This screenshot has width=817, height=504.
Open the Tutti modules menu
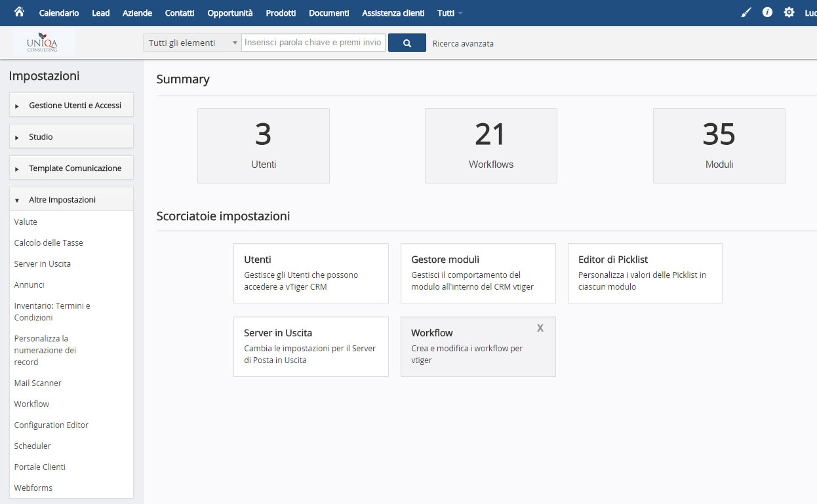point(450,13)
